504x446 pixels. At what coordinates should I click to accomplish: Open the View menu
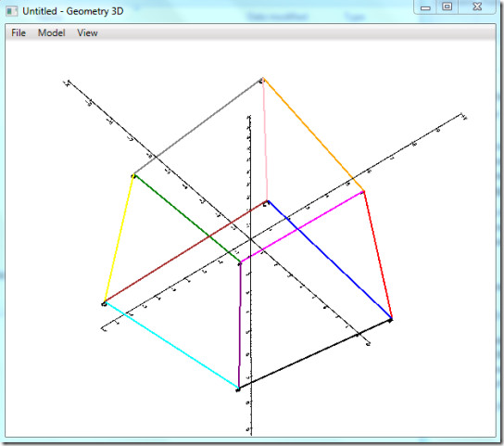point(87,32)
